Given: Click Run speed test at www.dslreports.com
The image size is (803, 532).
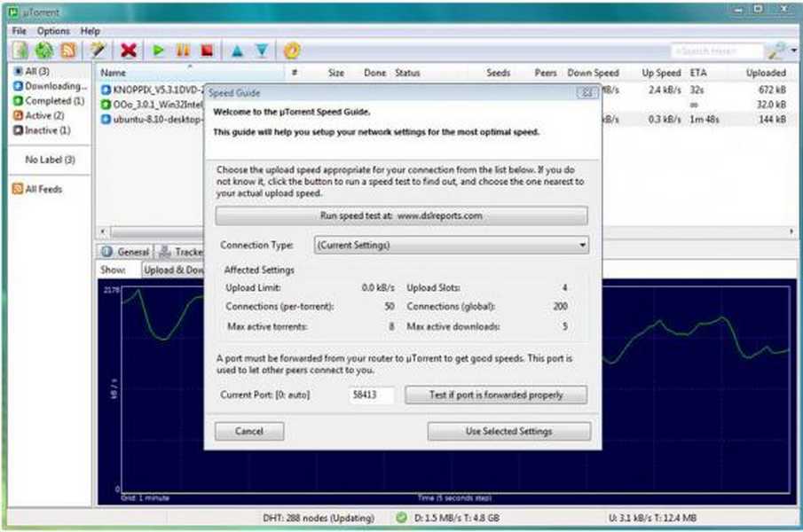Looking at the screenshot, I should [401, 215].
